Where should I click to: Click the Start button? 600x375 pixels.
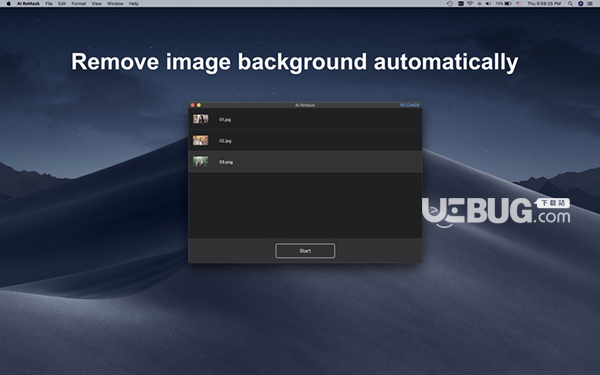[x=305, y=251]
